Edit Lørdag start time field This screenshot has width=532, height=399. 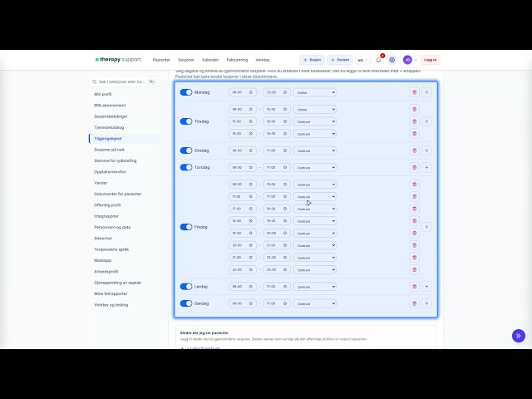[x=243, y=286]
